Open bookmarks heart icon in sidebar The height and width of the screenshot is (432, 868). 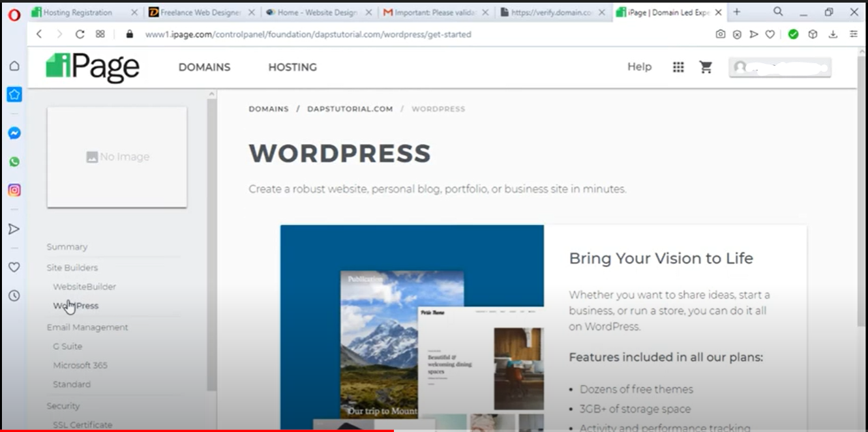[14, 267]
